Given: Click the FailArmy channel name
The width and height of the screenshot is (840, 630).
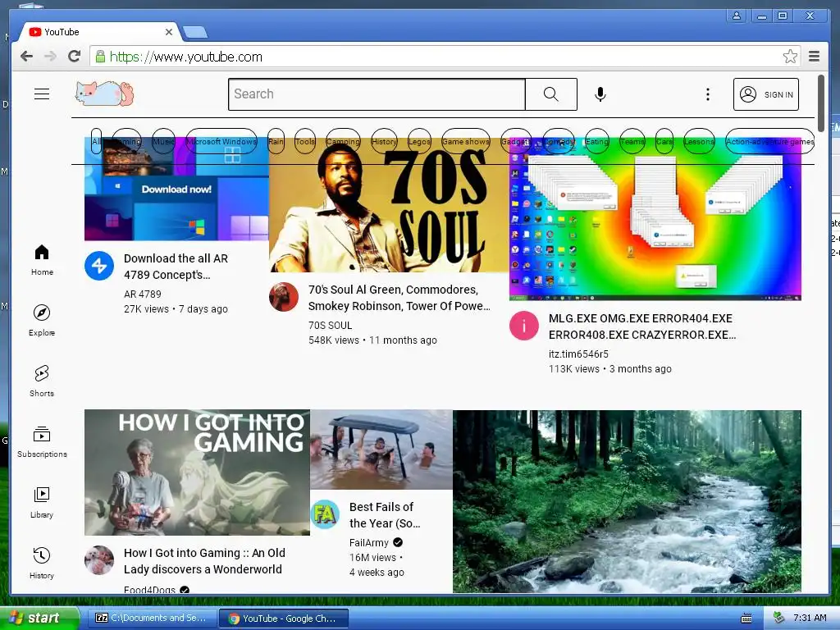Looking at the screenshot, I should (368, 543).
